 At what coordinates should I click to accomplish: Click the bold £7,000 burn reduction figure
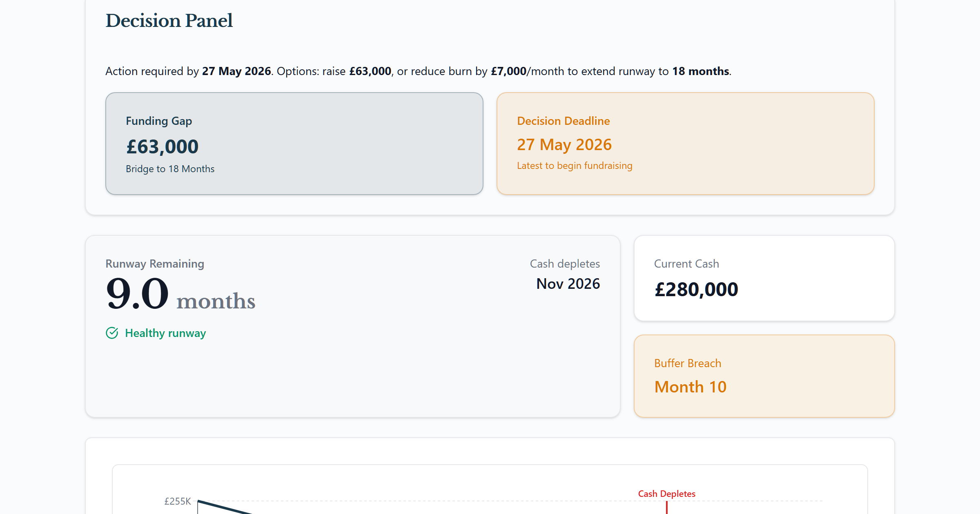pos(508,71)
